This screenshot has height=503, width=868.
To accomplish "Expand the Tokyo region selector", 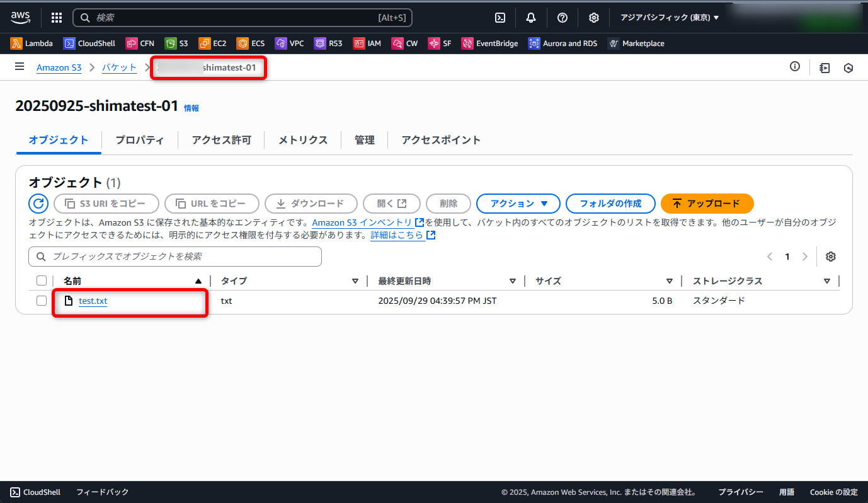I will pos(670,18).
